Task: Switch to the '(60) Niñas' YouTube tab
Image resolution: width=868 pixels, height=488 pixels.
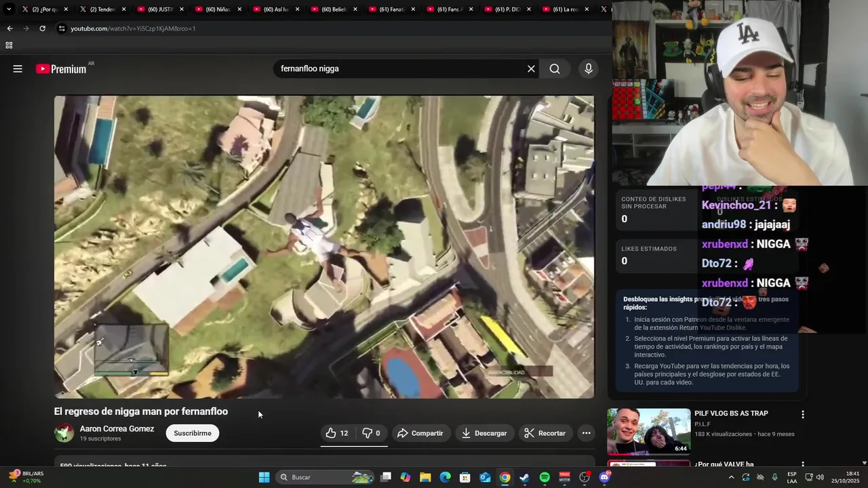Action: tap(218, 9)
